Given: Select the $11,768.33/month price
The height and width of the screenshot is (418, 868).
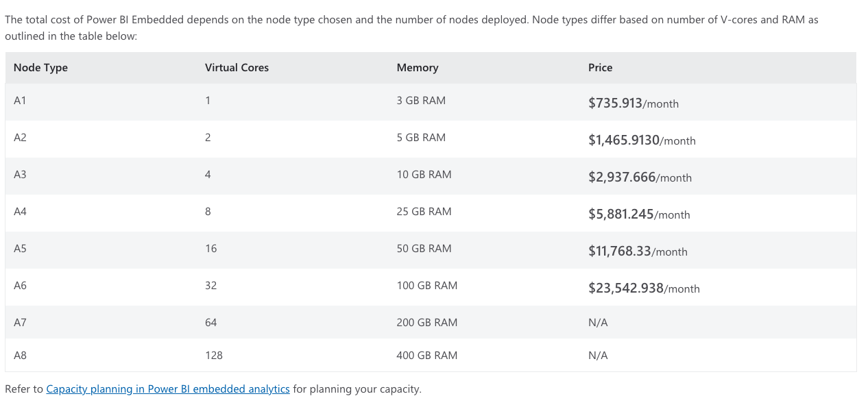Looking at the screenshot, I should click(637, 251).
